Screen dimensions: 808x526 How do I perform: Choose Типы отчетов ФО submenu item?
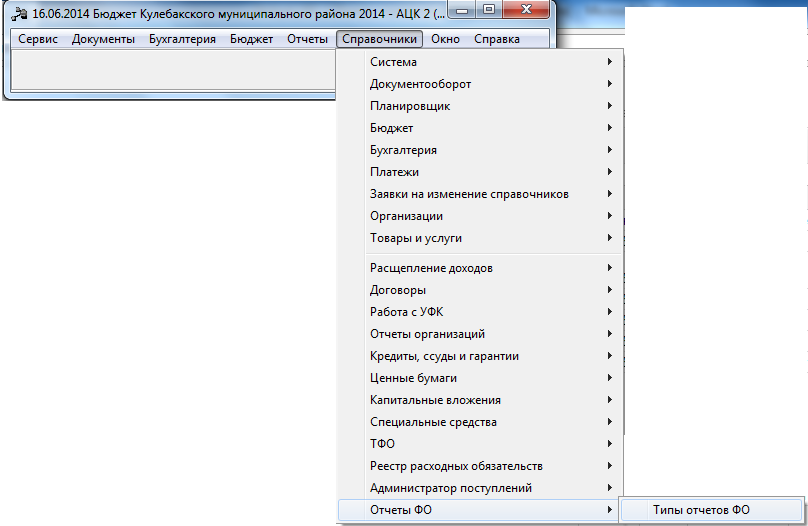(x=712, y=510)
